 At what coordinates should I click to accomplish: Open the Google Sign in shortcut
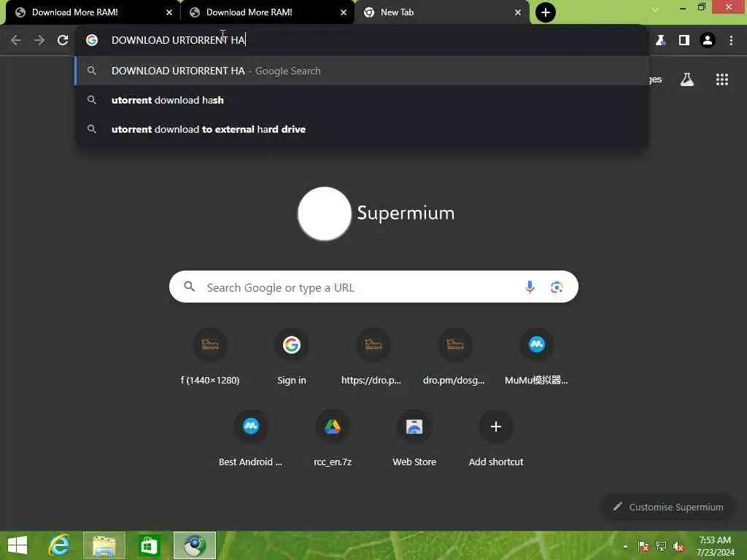[x=292, y=356]
